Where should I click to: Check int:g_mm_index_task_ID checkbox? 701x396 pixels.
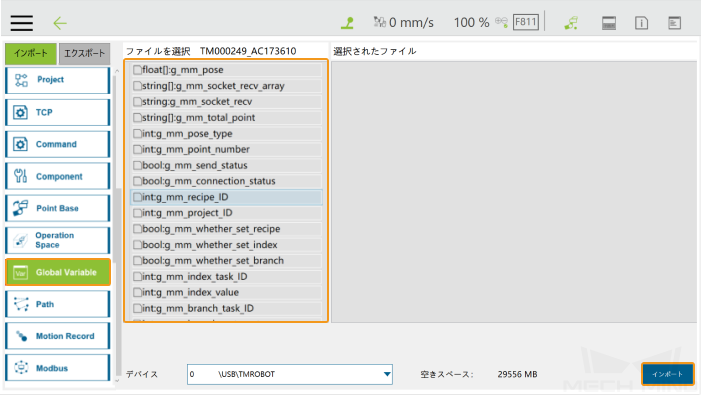pyautogui.click(x=137, y=277)
